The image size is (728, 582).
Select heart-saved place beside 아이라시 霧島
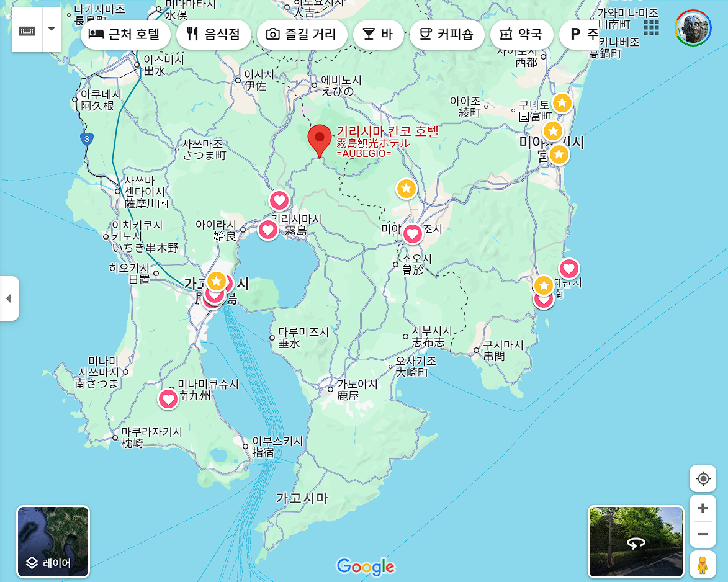click(267, 230)
